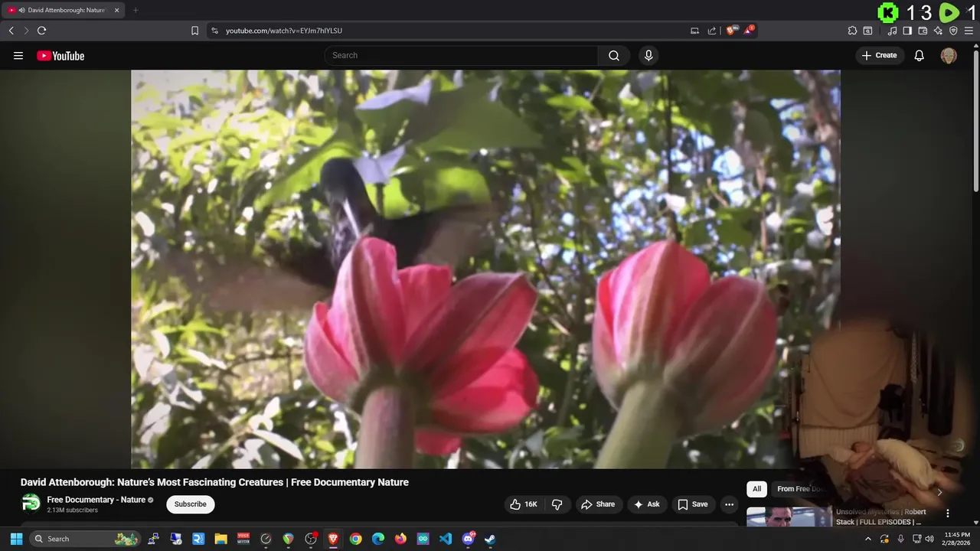Bookmark this page from the address bar
Image resolution: width=980 pixels, height=551 pixels.
click(194, 31)
